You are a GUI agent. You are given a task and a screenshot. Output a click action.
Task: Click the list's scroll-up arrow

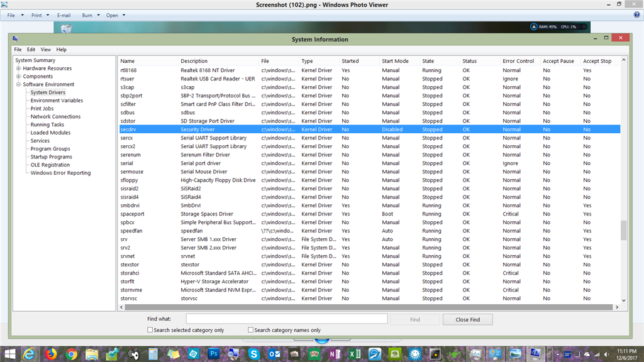pos(623,60)
